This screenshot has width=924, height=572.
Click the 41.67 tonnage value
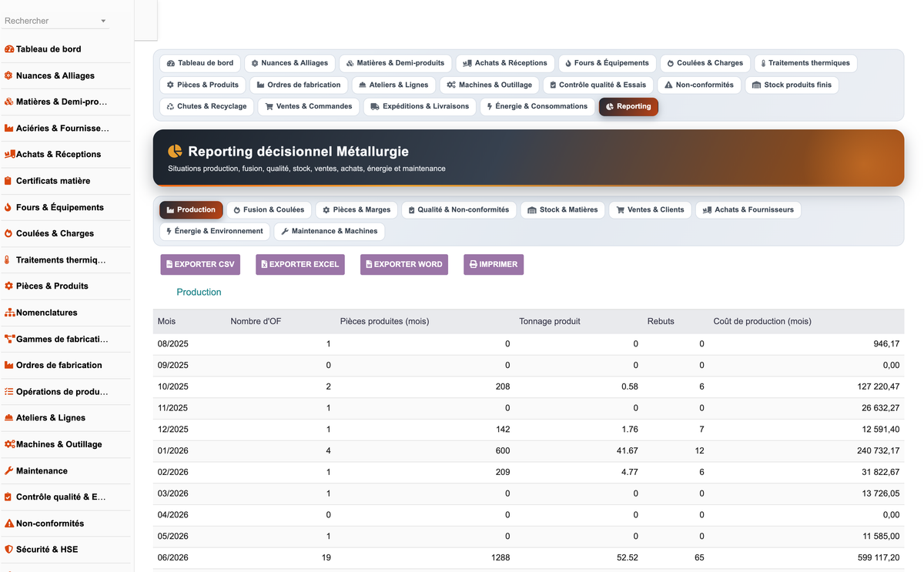[628, 450]
